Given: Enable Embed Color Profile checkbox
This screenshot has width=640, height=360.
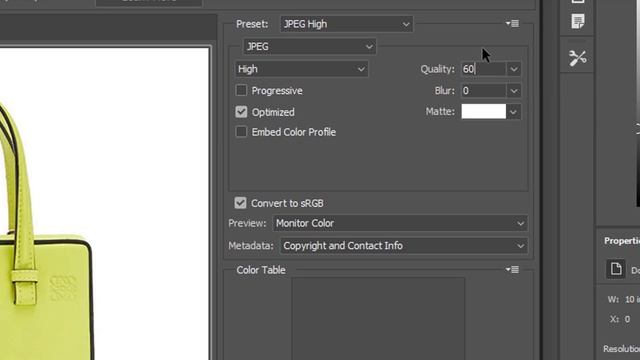Looking at the screenshot, I should (x=241, y=132).
